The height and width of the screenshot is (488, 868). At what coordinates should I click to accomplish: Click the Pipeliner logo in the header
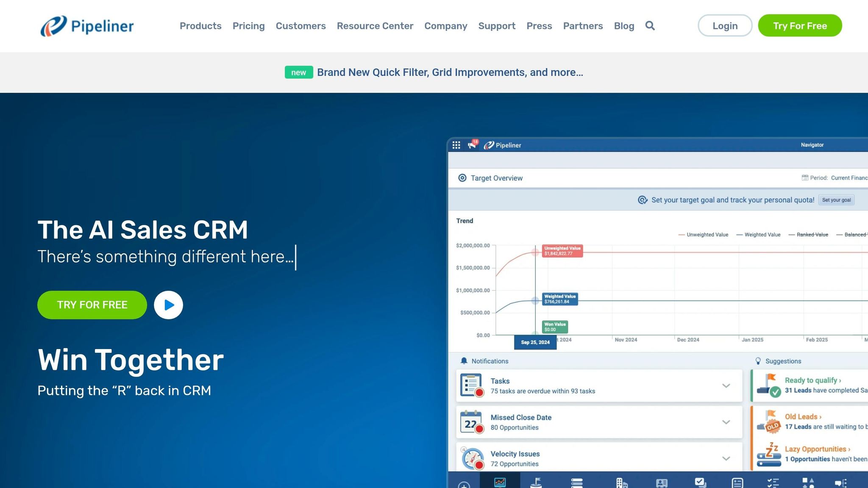click(87, 26)
